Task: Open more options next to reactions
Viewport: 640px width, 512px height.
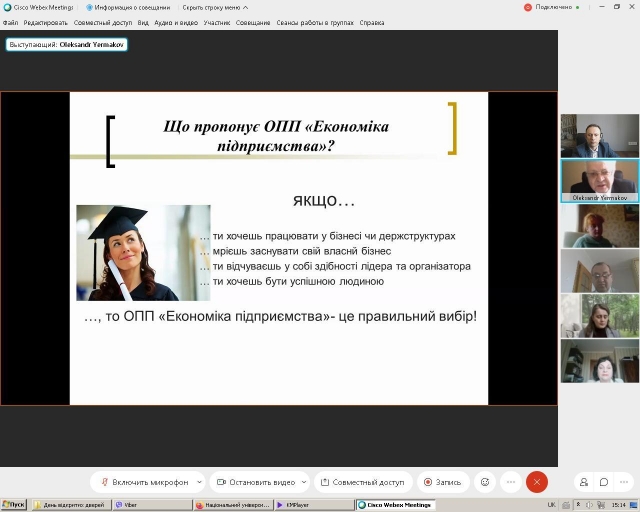Action: (511, 482)
